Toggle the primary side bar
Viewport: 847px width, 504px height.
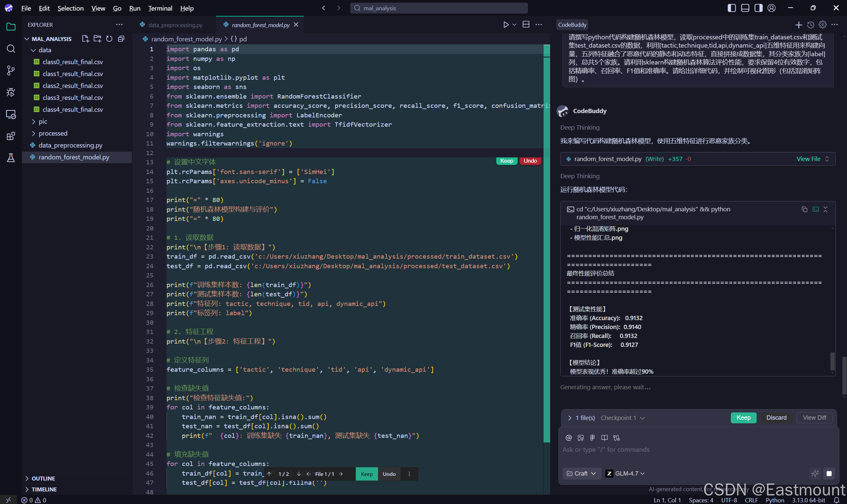coord(732,8)
